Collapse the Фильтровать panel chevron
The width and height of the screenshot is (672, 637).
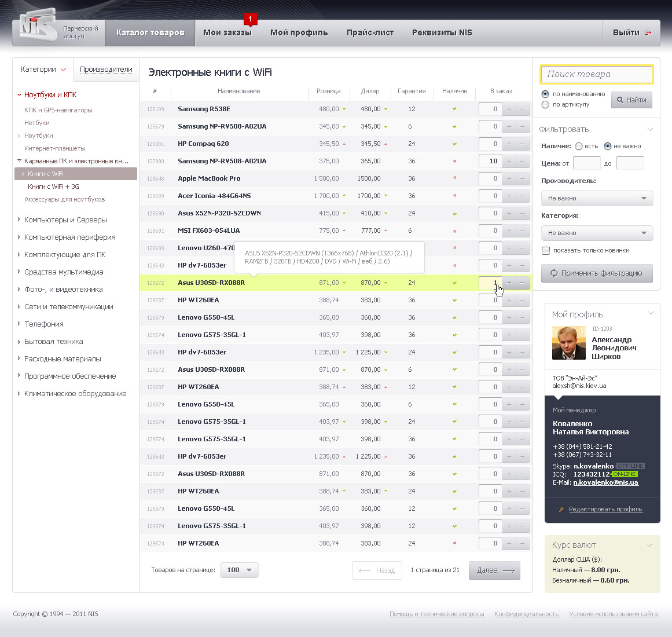[650, 129]
